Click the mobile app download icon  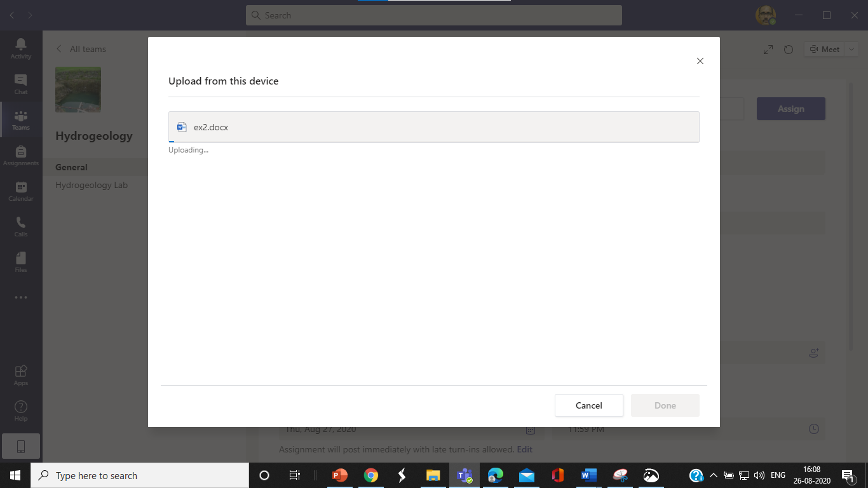(21, 447)
